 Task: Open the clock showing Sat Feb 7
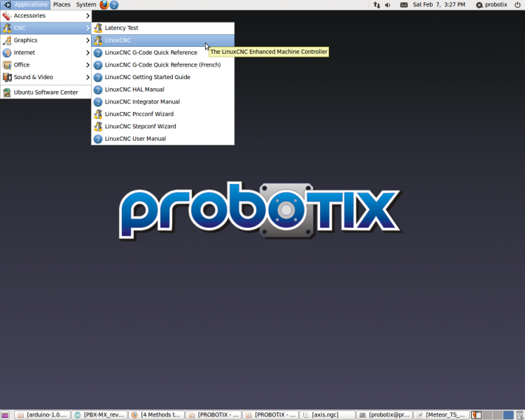tap(439, 5)
